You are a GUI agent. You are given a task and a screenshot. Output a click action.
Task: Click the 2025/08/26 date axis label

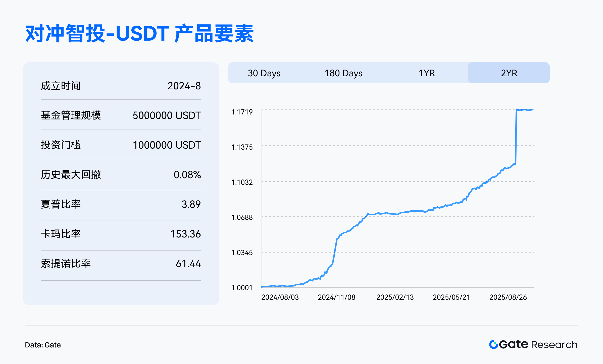tap(508, 297)
